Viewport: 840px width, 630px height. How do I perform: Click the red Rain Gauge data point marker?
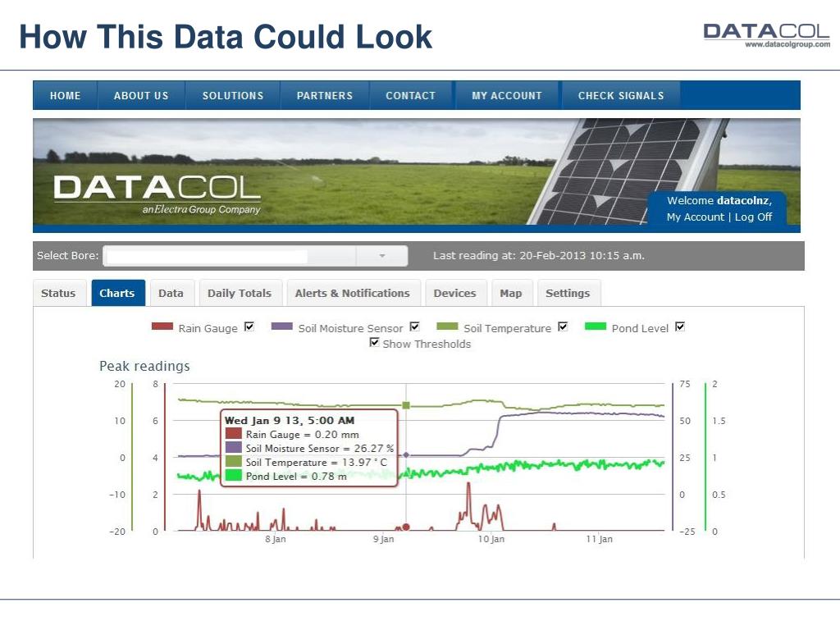pyautogui.click(x=406, y=527)
